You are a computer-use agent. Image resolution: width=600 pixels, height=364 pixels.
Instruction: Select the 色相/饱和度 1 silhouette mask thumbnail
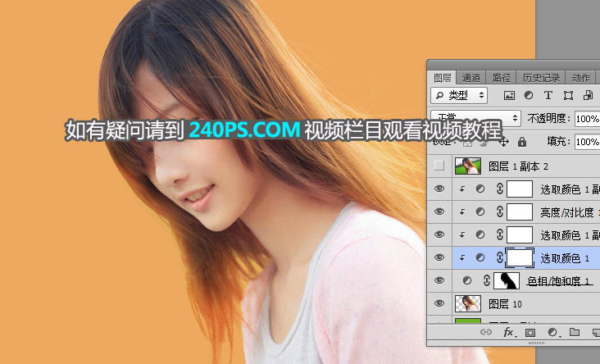[507, 280]
